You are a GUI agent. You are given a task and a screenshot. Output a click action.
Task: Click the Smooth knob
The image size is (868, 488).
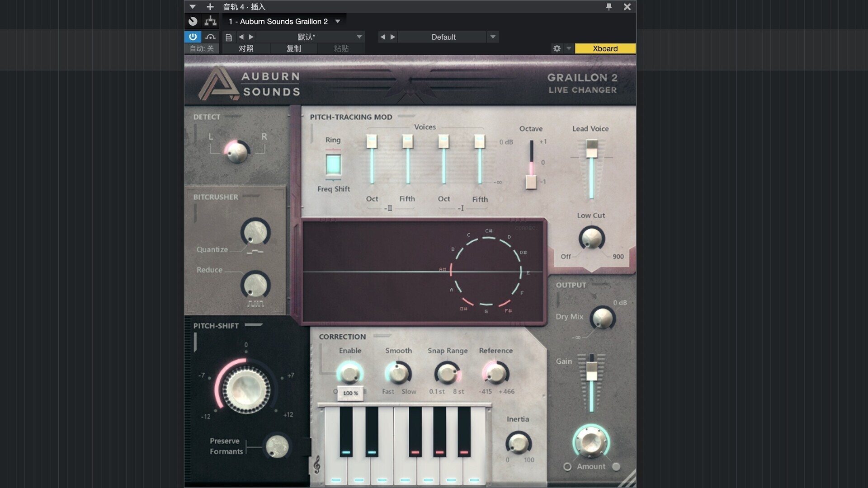[x=398, y=374]
